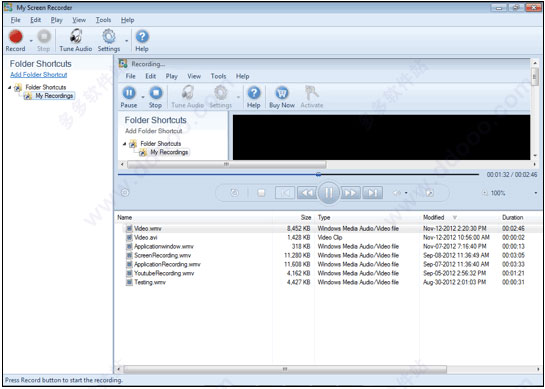Image resolution: width=545 pixels, height=389 pixels.
Task: Sort the list by the Type column
Action: (324, 218)
